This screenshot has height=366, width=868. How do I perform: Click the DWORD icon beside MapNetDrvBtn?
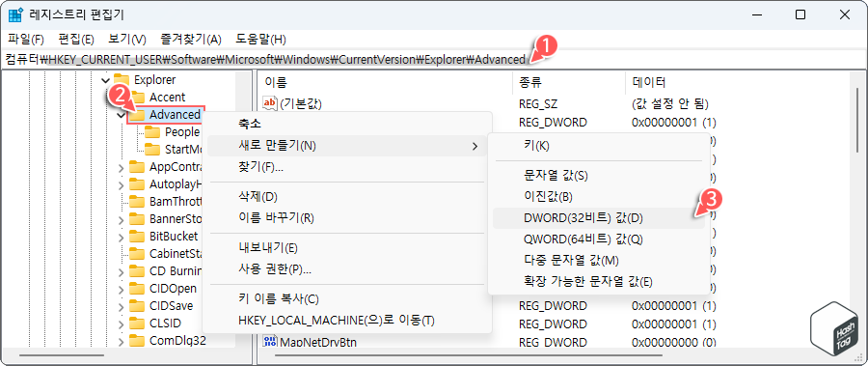coord(270,342)
